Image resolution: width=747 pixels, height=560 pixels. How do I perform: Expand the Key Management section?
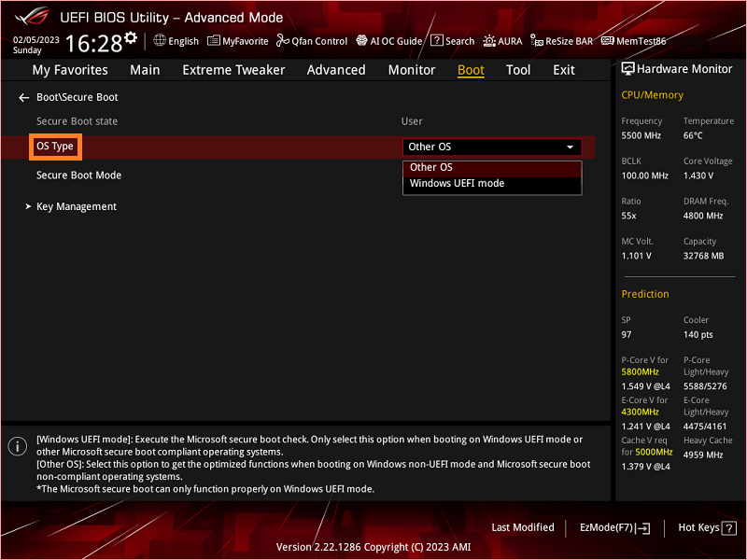pos(77,206)
